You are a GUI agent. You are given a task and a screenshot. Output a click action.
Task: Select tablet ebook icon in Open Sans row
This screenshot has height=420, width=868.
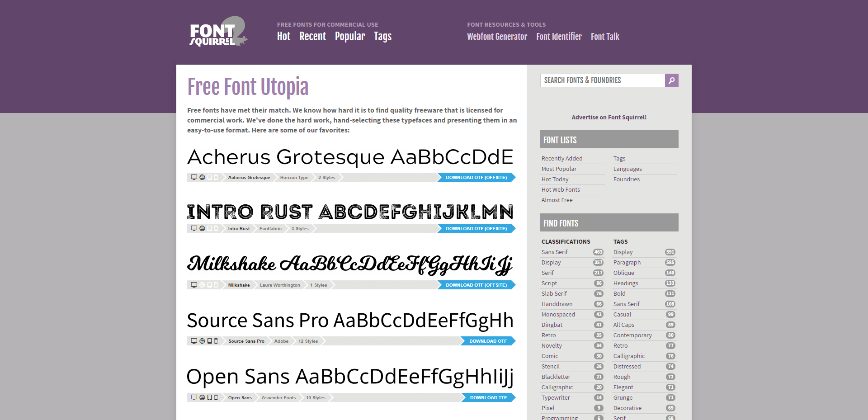point(210,397)
